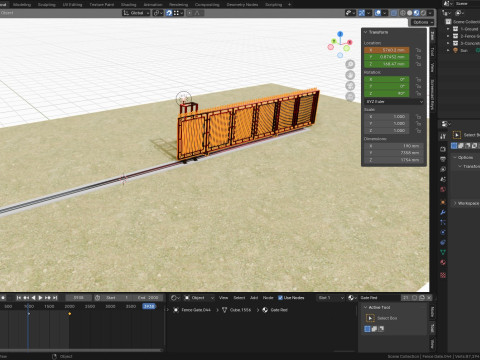This screenshot has height=360, width=480.
Task: Open the Tool properties tab icon
Action: click(443, 136)
